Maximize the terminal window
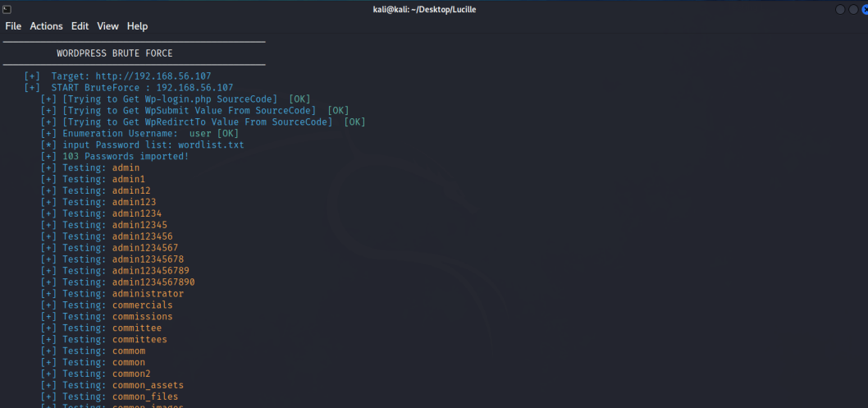This screenshot has height=408, width=868. coord(853,9)
